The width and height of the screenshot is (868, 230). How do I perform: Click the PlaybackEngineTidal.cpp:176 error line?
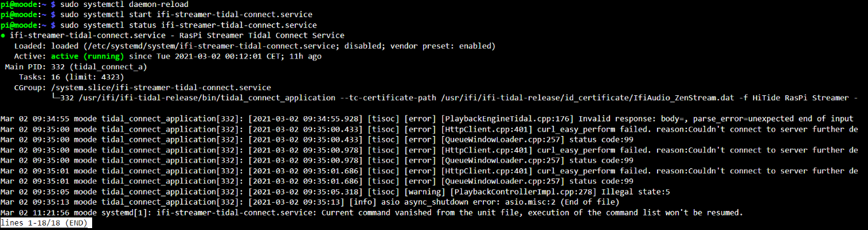pyautogui.click(x=434, y=119)
